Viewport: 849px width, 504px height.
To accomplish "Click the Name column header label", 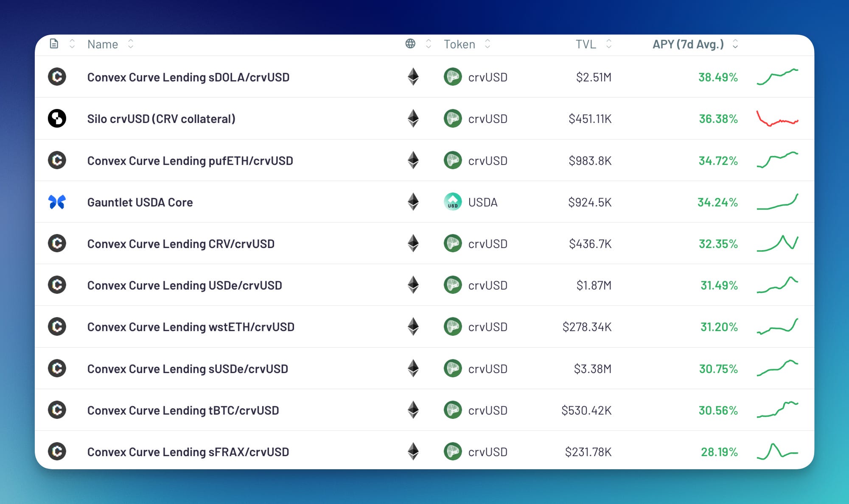I will tap(103, 44).
